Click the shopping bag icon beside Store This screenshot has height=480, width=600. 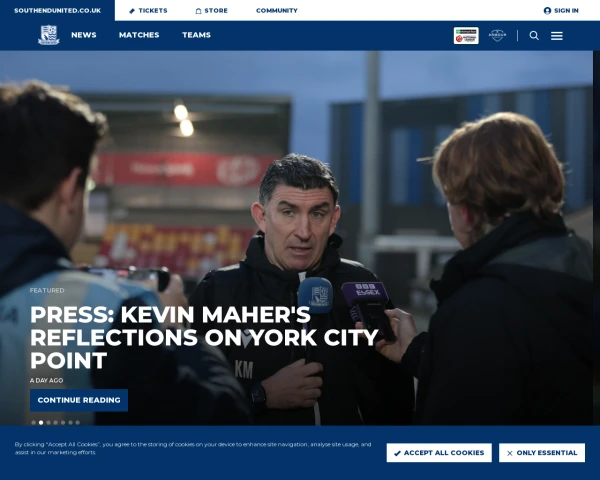click(x=198, y=11)
